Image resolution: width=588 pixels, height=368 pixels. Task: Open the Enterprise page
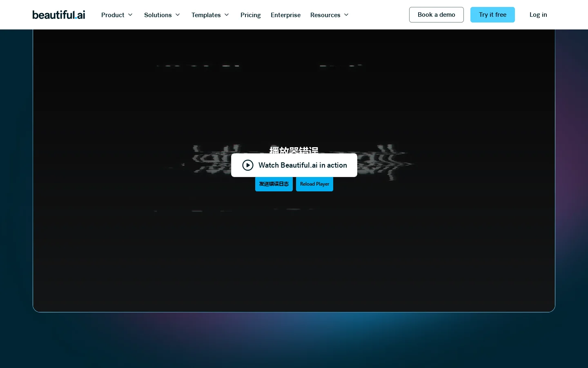coord(285,15)
